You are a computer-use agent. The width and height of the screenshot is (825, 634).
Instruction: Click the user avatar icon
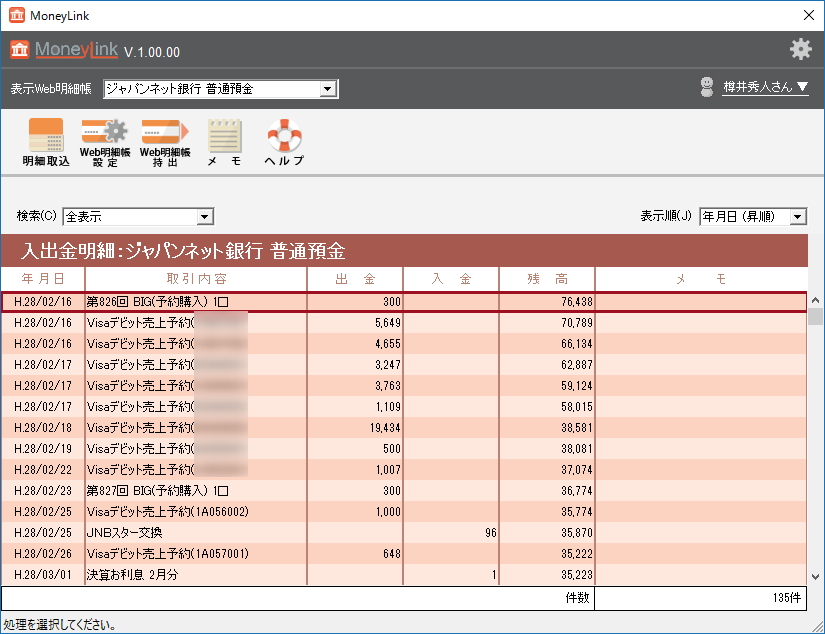[707, 86]
